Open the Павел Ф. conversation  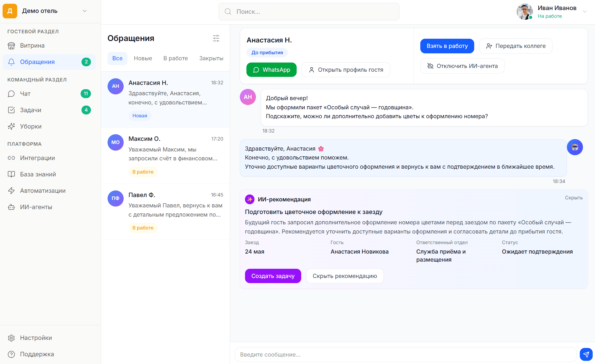pos(165,212)
